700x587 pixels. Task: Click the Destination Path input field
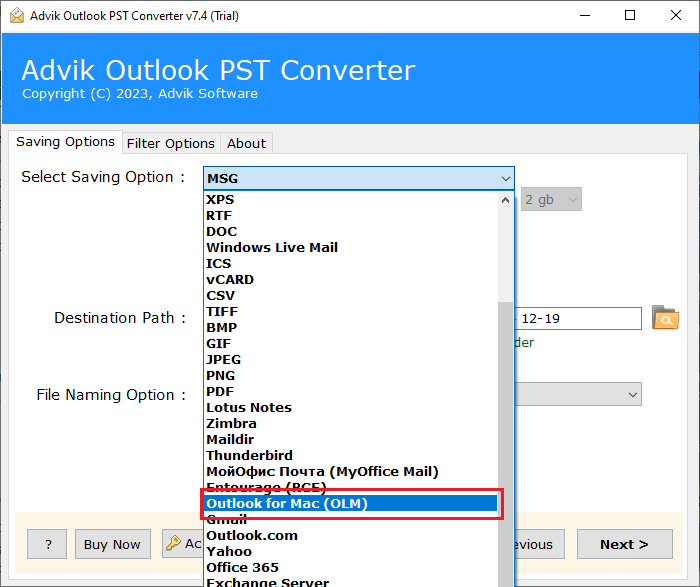tap(578, 318)
